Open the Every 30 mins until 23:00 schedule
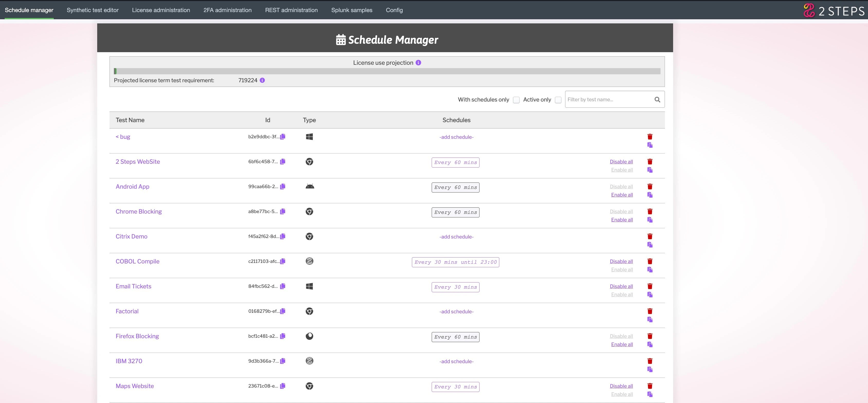The image size is (868, 403). tap(455, 262)
